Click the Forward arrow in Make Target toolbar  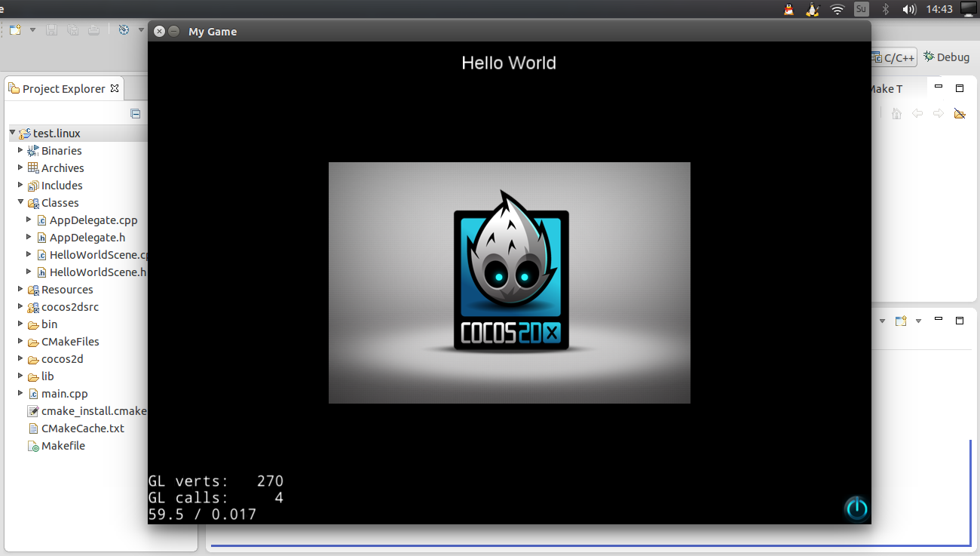point(939,114)
